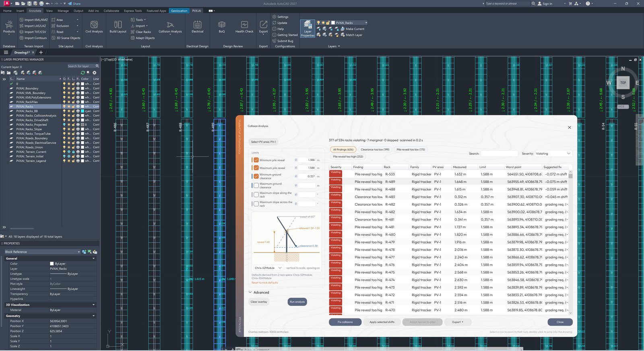
Task: Click the Fix collisions button
Action: point(345,322)
